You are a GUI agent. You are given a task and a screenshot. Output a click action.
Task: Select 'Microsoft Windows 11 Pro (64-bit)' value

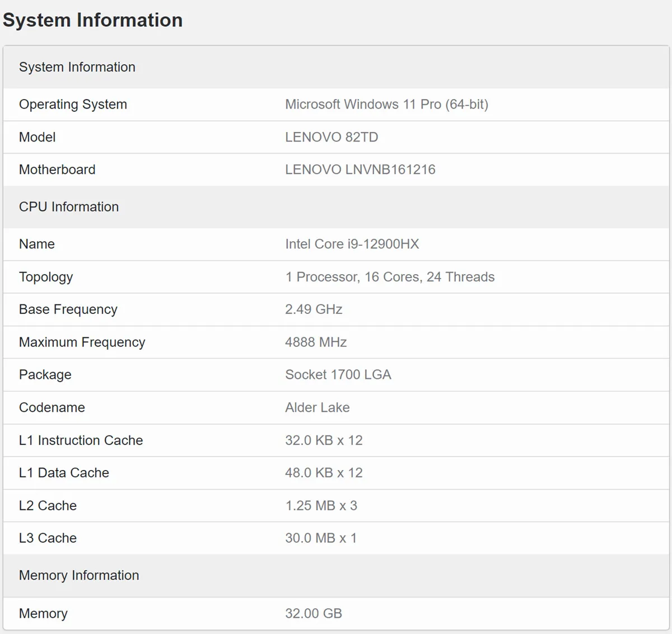point(386,105)
